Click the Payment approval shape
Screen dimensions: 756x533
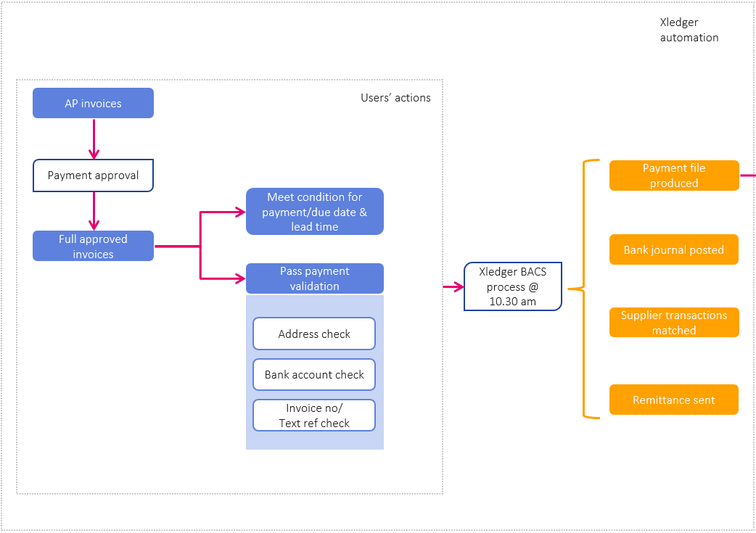click(93, 175)
